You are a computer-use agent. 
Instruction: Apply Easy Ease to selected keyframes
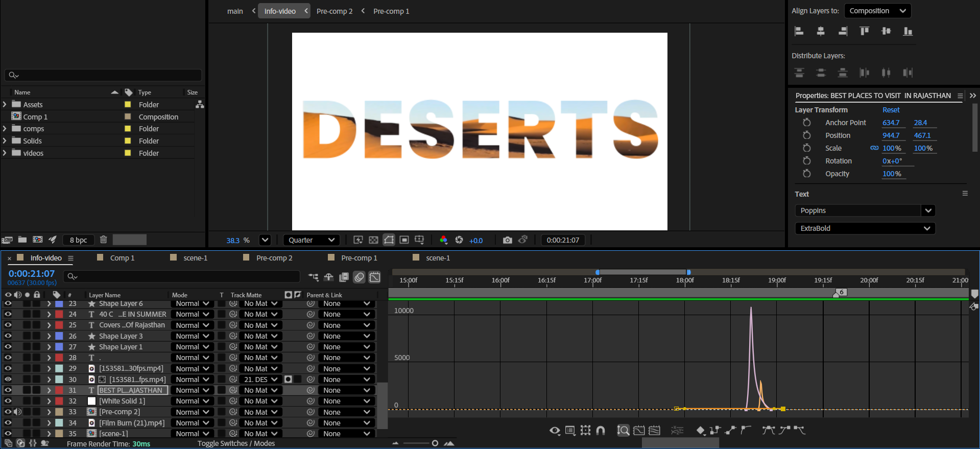tap(768, 431)
